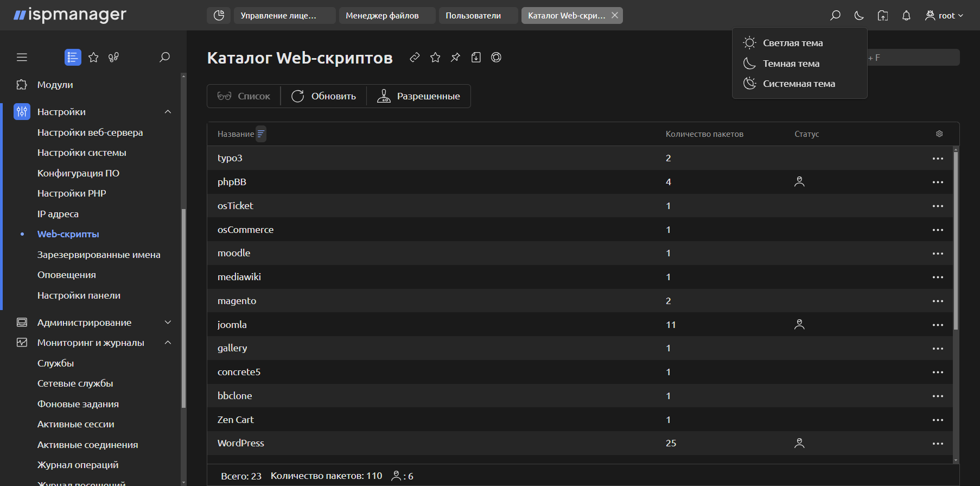Open recent tabs history clock icon

[x=219, y=16]
